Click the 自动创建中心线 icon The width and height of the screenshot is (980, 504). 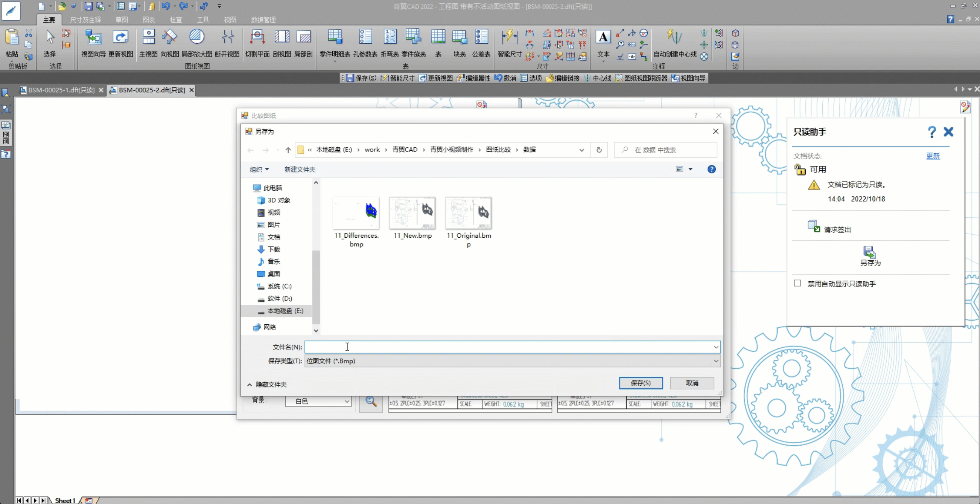coord(675,43)
